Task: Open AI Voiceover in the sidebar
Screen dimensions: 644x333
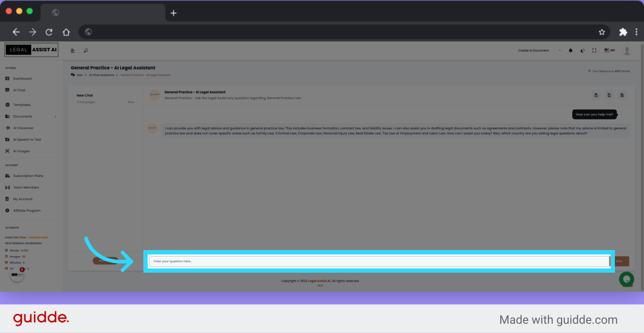Action: pos(20,128)
